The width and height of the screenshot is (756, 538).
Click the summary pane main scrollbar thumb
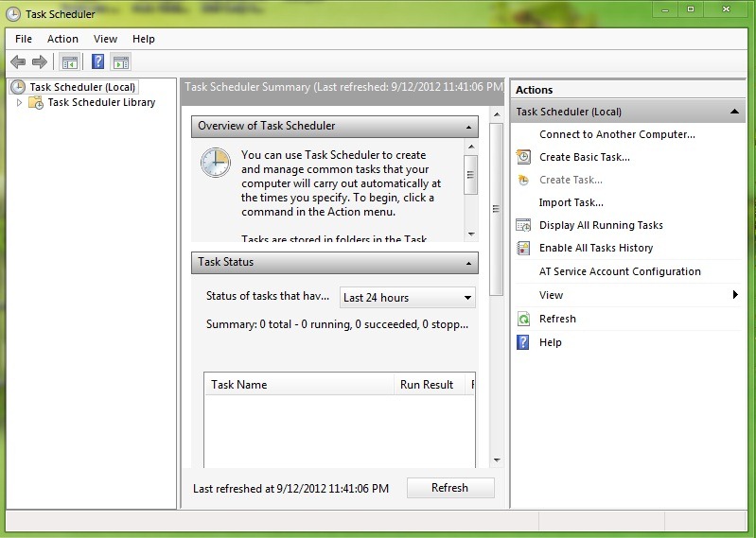pos(496,209)
